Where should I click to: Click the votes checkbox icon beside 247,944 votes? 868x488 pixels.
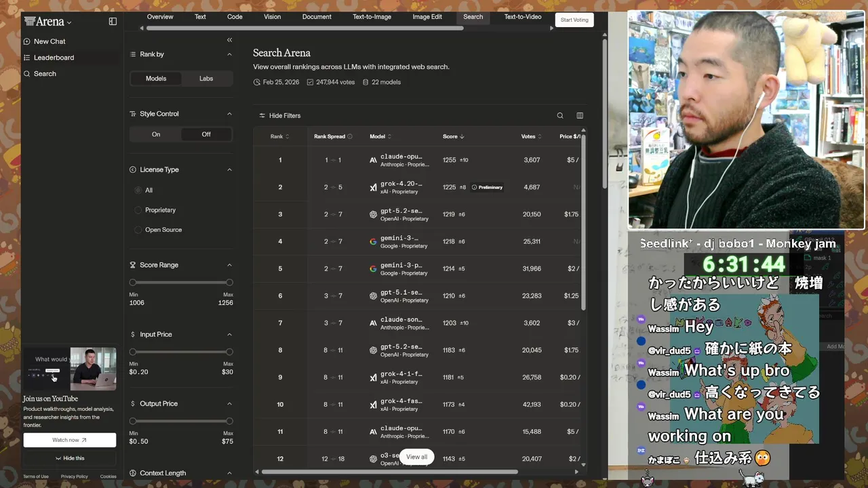310,82
